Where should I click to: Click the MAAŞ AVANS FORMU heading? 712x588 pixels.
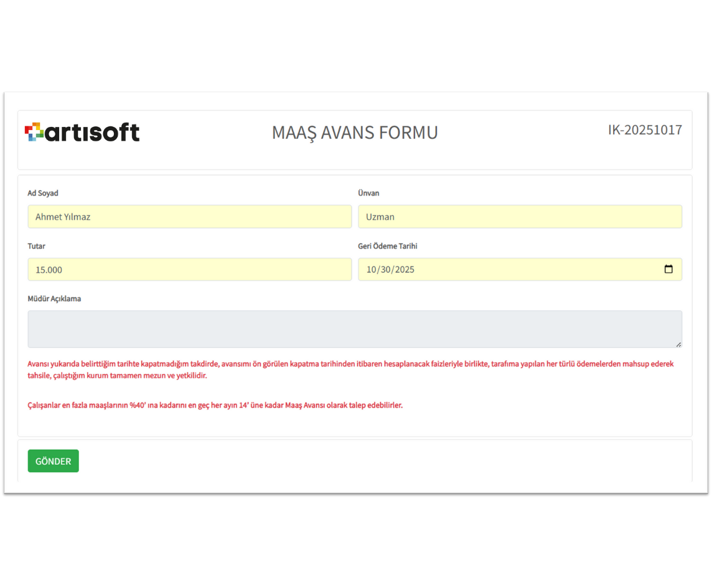[x=355, y=133]
